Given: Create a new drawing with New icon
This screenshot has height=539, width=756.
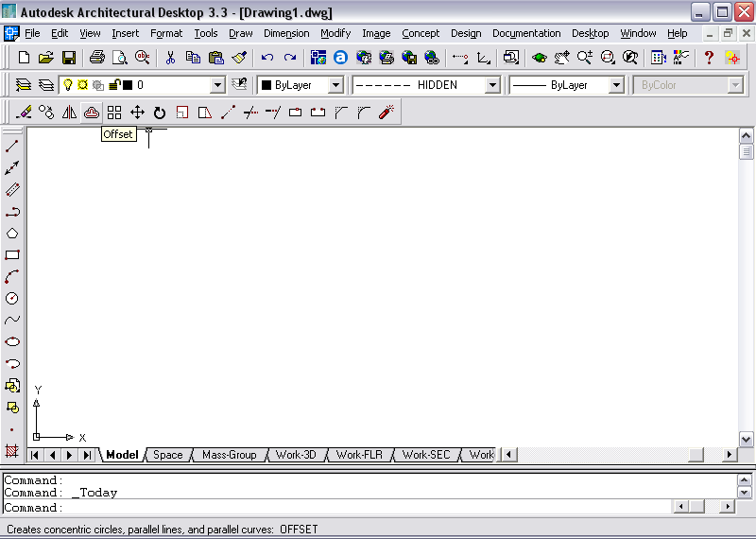Looking at the screenshot, I should [23, 58].
